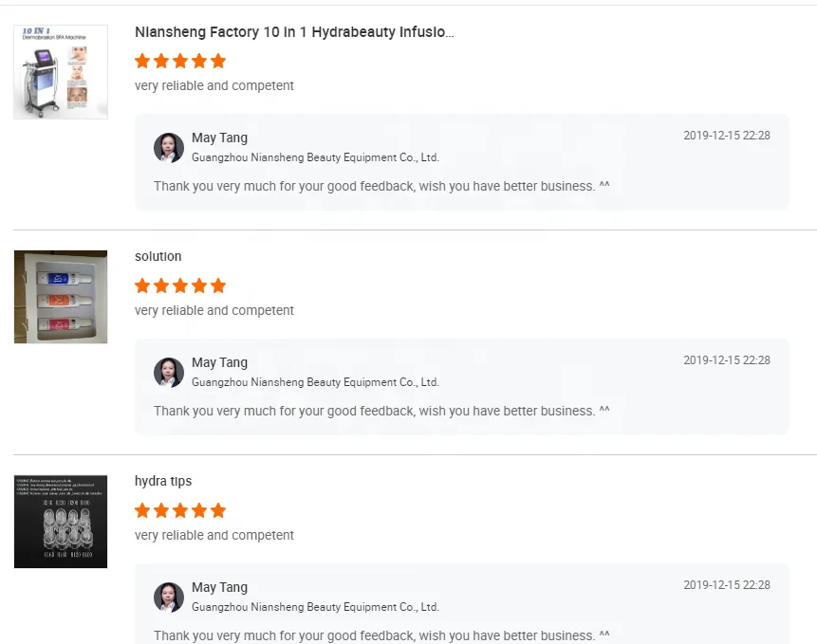Click May Tang's name in the third reply
This screenshot has height=644, width=817.
click(x=219, y=588)
